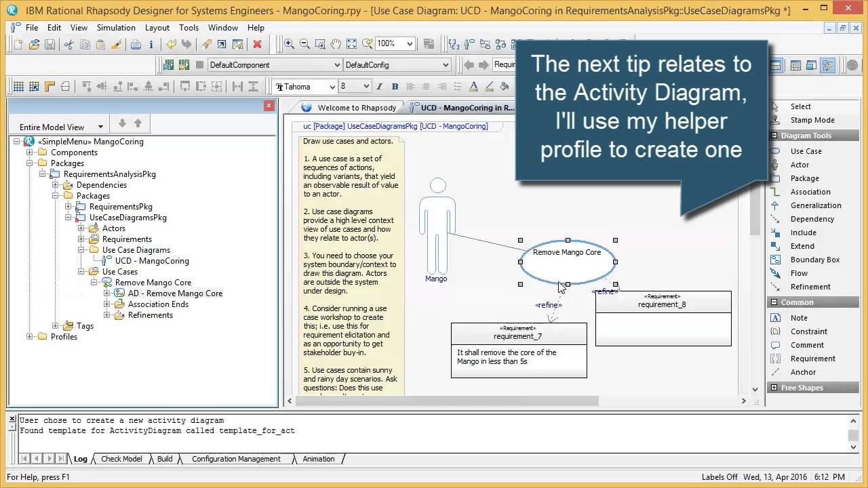Pick the Note tool under Common

click(x=799, y=318)
